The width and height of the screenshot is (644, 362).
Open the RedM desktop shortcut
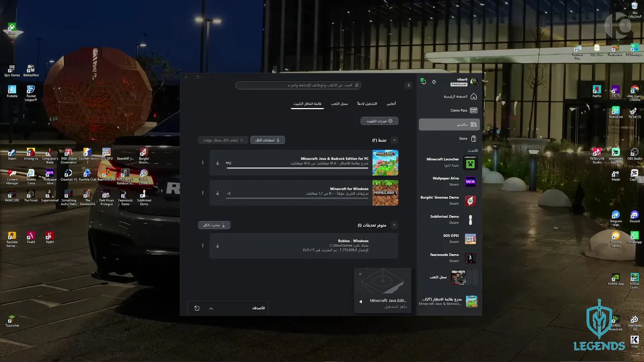tap(49, 237)
